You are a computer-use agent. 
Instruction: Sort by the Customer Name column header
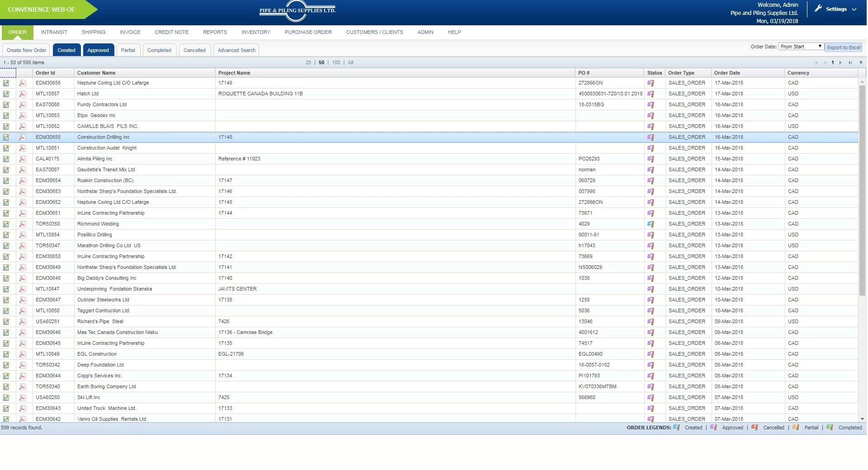click(96, 73)
